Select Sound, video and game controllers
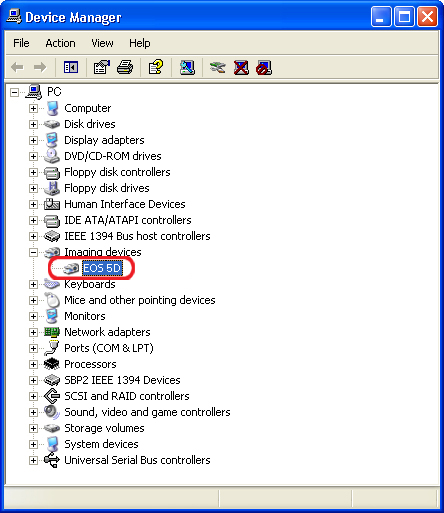 pyautogui.click(x=147, y=412)
